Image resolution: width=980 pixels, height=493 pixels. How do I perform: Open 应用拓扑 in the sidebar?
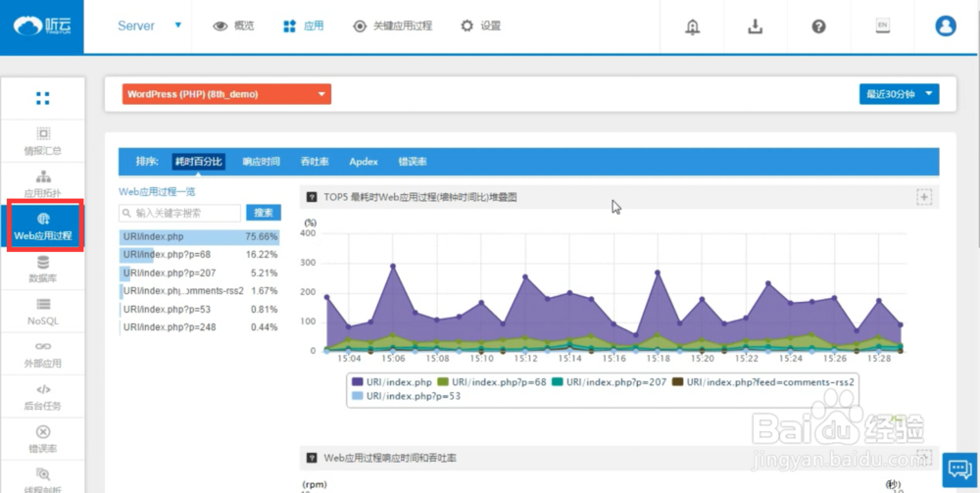coord(42,183)
